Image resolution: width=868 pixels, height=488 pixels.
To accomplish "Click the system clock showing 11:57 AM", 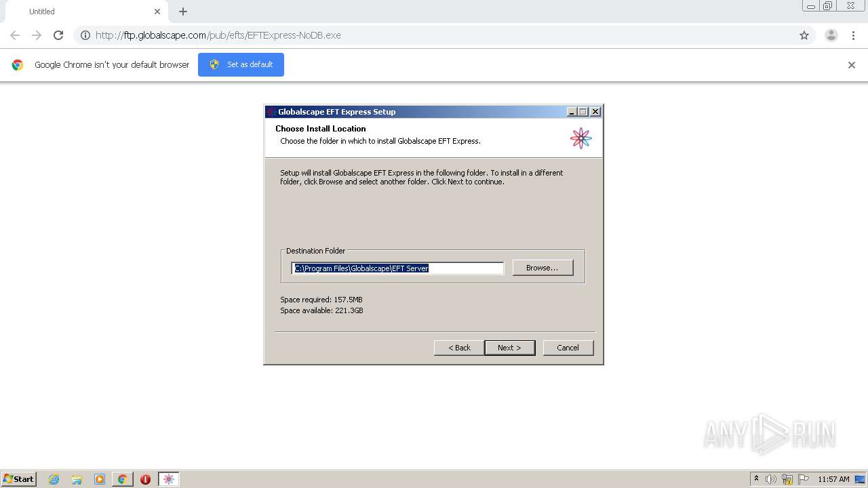I will (x=833, y=479).
